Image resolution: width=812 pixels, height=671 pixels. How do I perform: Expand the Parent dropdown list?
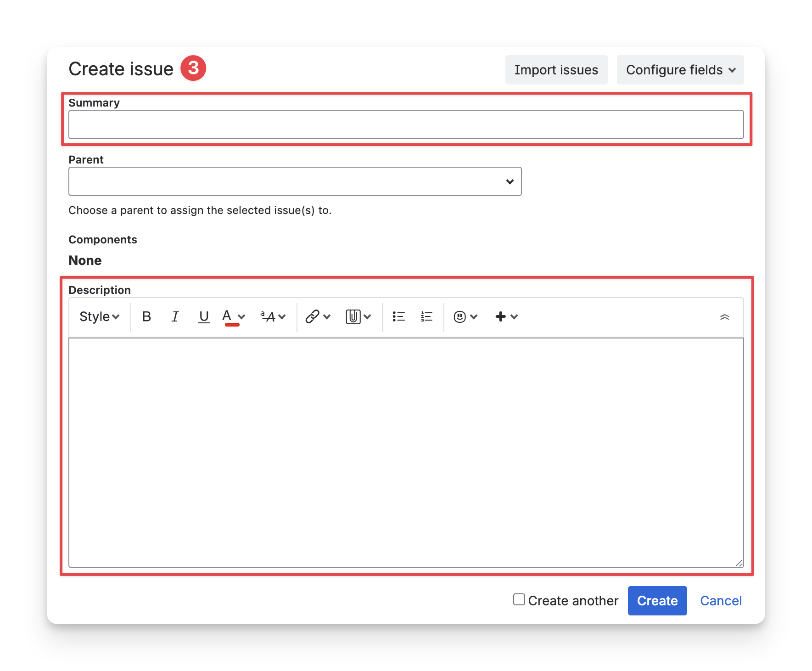click(510, 181)
